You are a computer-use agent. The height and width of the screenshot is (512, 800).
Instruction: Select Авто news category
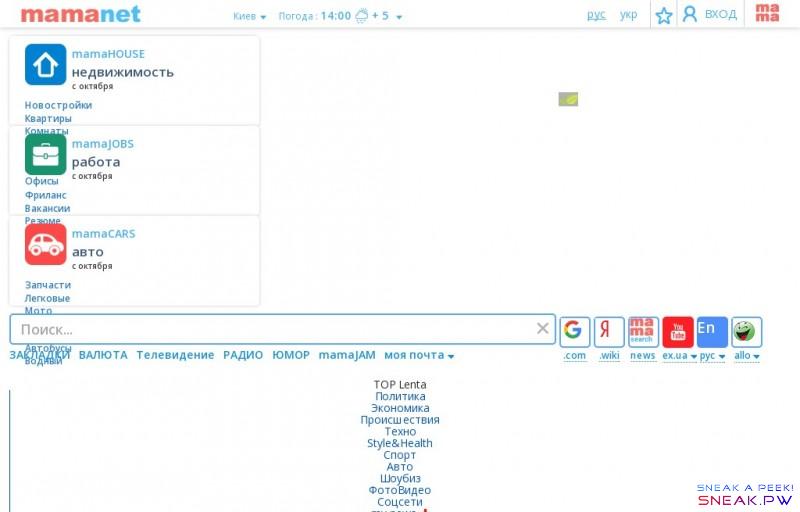pyautogui.click(x=399, y=467)
